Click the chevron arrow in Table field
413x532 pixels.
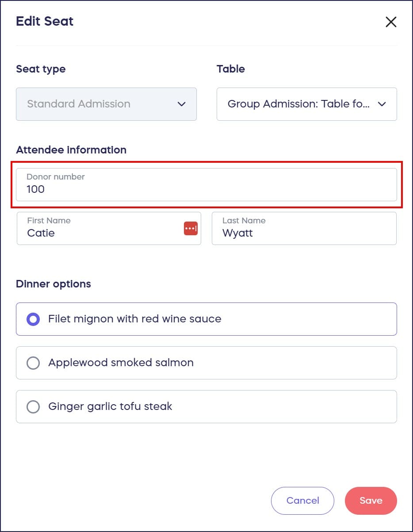pos(382,104)
